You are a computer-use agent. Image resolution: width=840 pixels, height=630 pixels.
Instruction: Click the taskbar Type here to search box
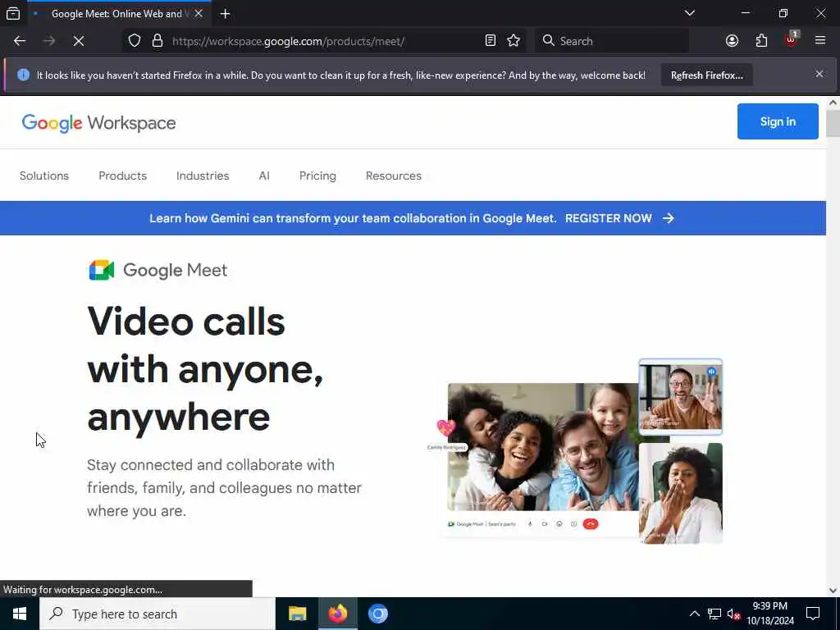pyautogui.click(x=157, y=614)
